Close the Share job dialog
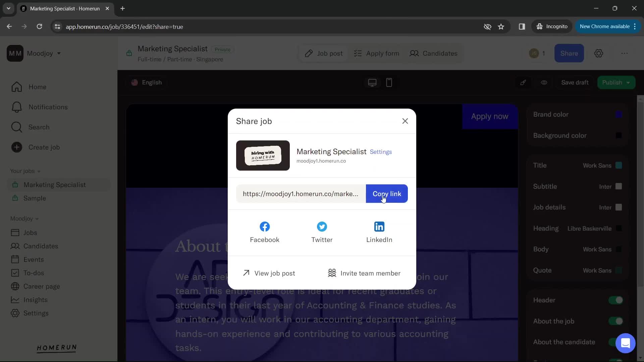The image size is (644, 362). pyautogui.click(x=405, y=121)
